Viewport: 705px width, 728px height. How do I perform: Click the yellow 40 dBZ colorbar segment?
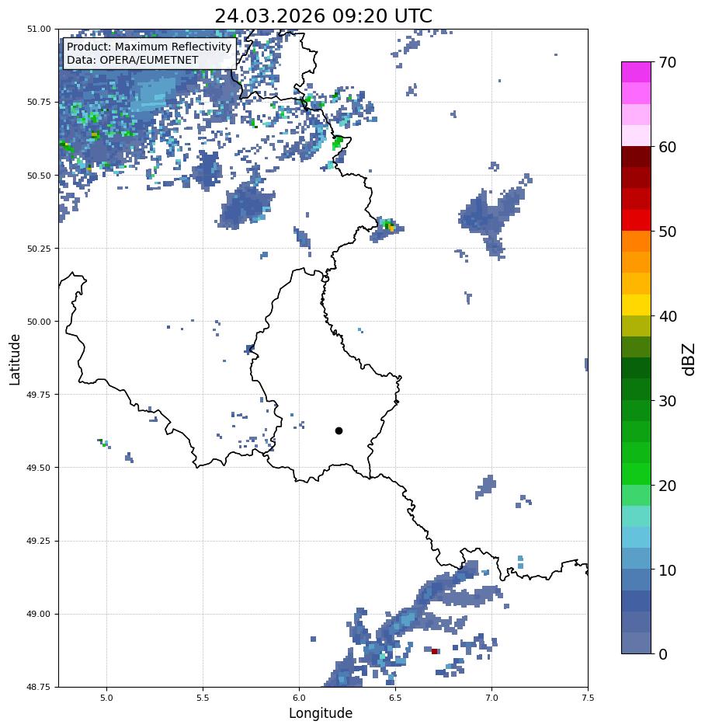637,305
